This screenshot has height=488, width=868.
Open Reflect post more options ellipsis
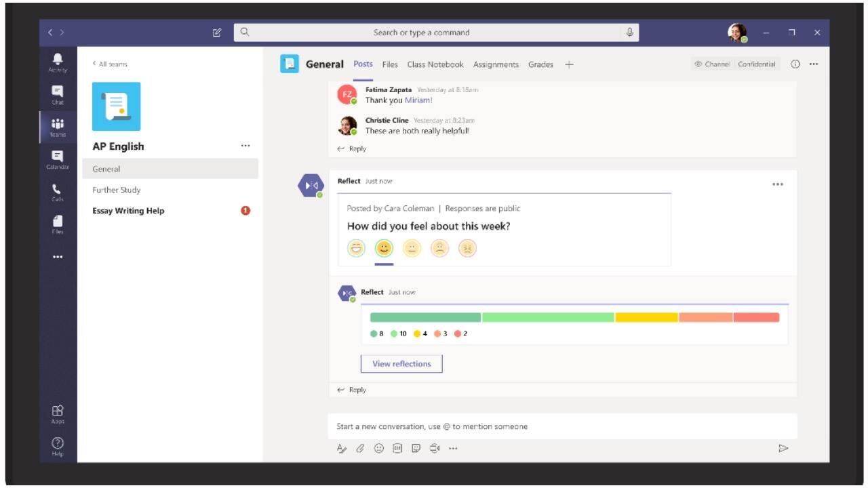(x=778, y=184)
